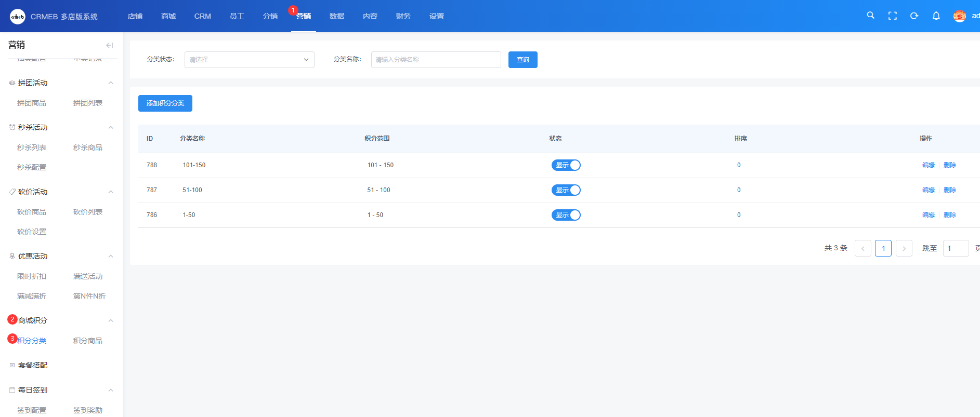The width and height of the screenshot is (980, 417).
Task: Toggle fullscreen mode icon
Action: 892,16
